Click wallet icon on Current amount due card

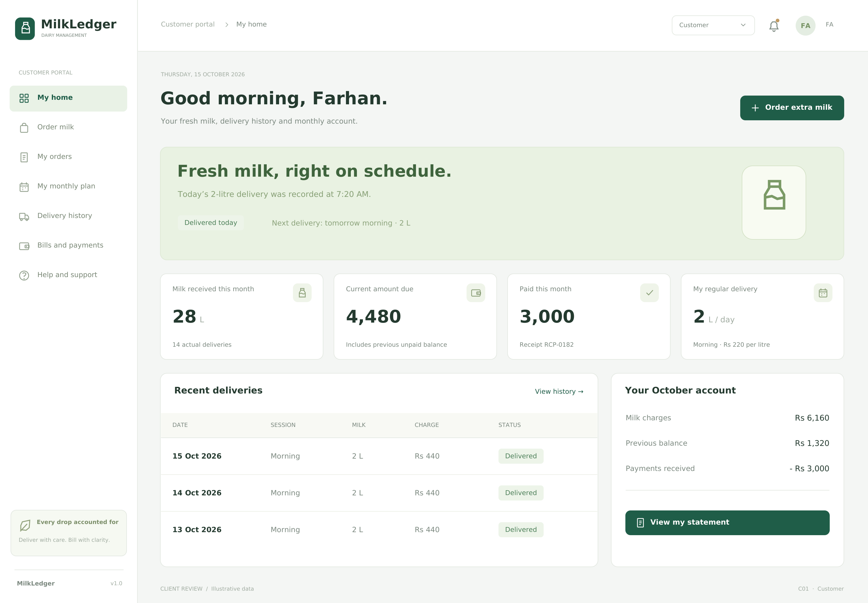(x=476, y=293)
